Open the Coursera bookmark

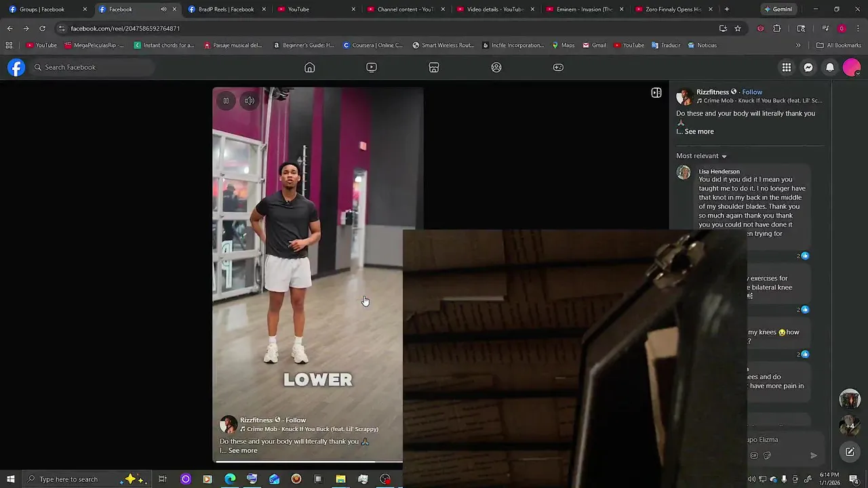coord(373,45)
